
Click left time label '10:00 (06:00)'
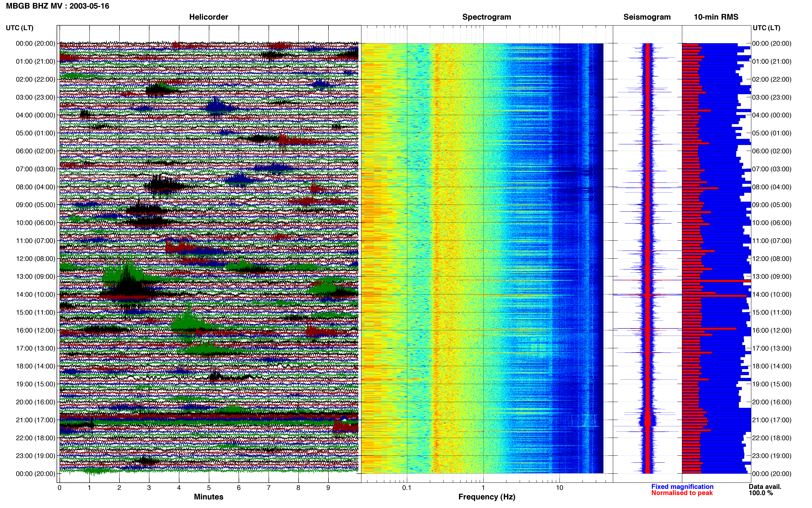tap(35, 223)
